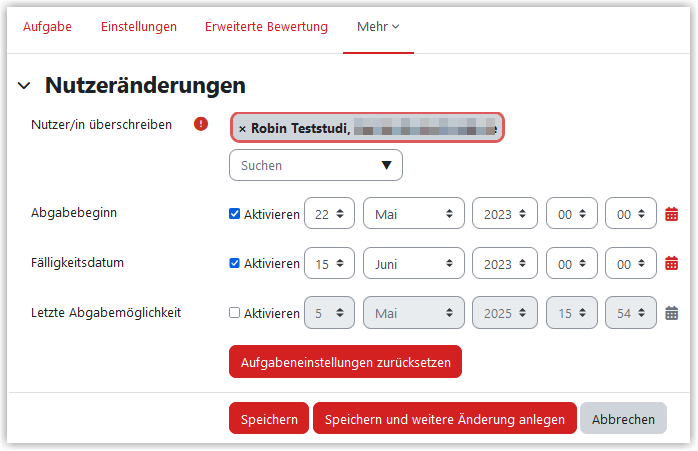Open the Fälligkeitsdatum year dropdown
The width and height of the screenshot is (698, 451).
click(x=504, y=264)
